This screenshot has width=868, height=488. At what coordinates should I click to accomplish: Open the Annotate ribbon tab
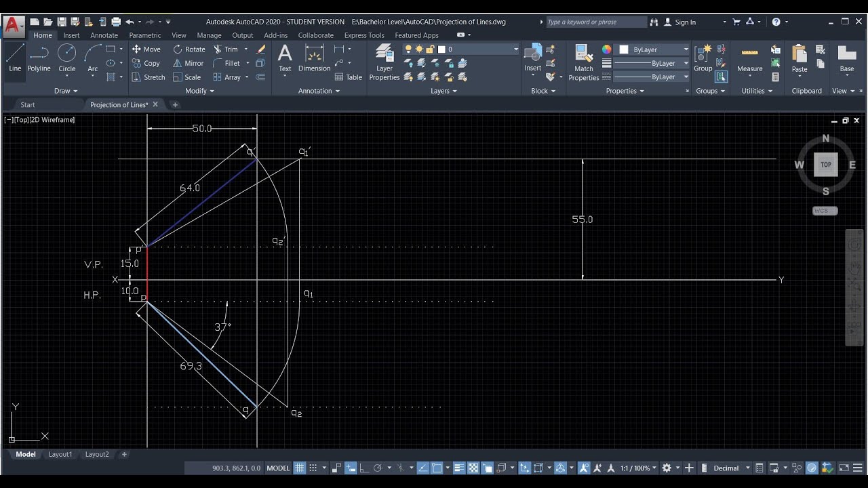pos(104,35)
